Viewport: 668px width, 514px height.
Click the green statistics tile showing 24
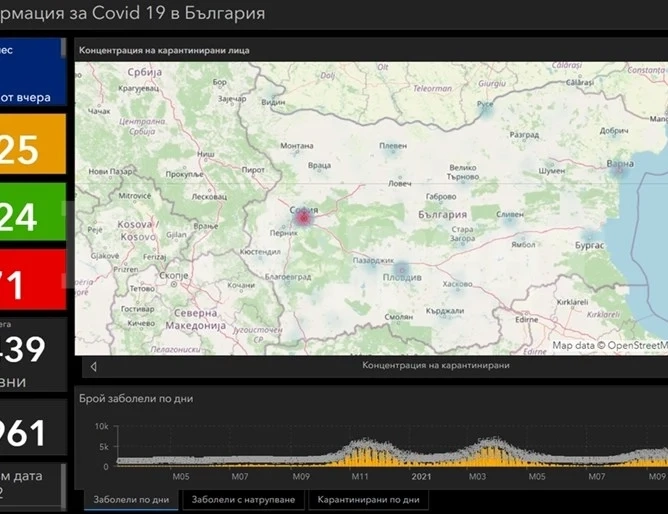point(33,212)
